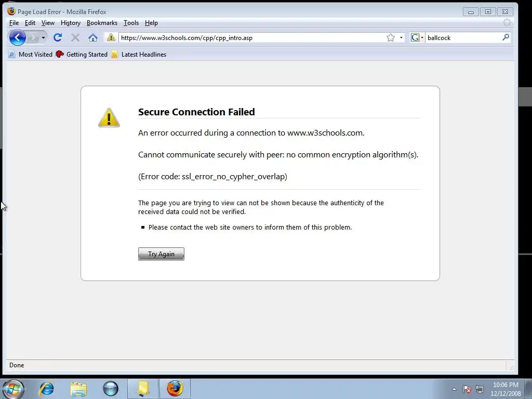
Task: Click the greyed Forward arrow button
Action: tap(33, 37)
